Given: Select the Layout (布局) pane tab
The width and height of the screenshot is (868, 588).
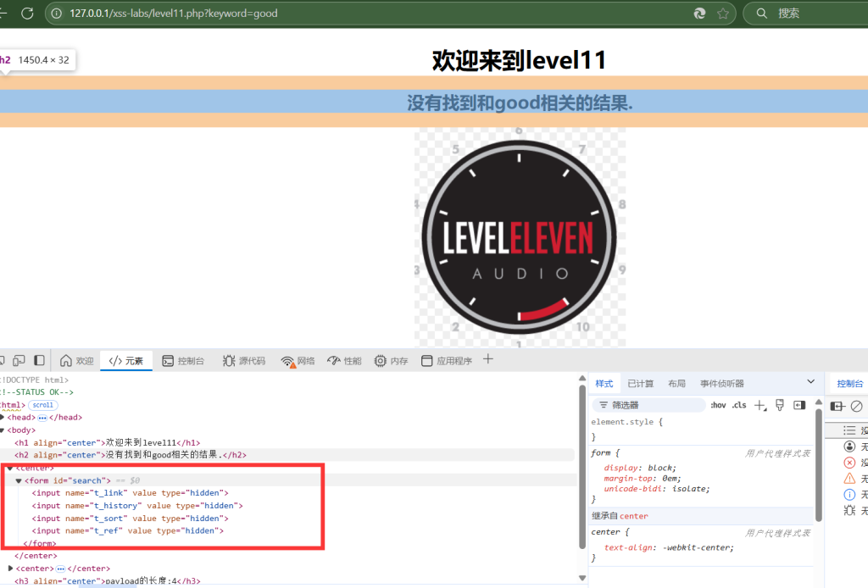Looking at the screenshot, I should pos(676,383).
